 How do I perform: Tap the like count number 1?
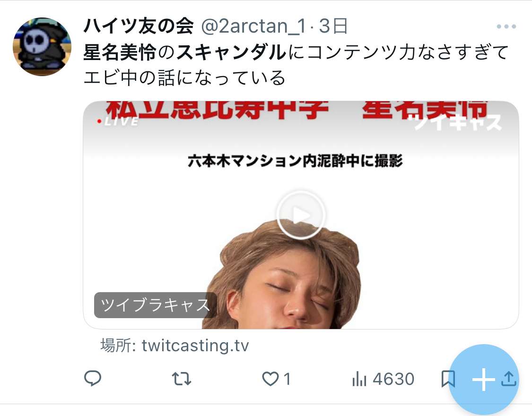pos(287,379)
